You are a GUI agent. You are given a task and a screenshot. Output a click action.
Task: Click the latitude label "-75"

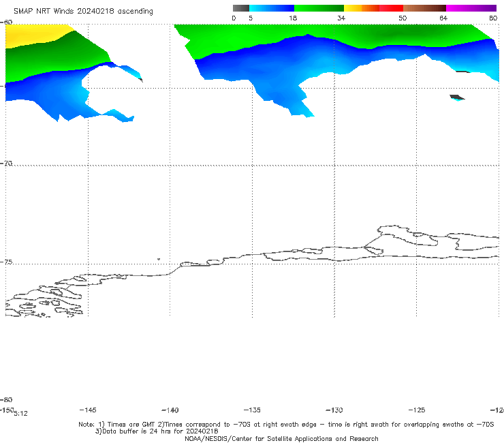[6, 262]
